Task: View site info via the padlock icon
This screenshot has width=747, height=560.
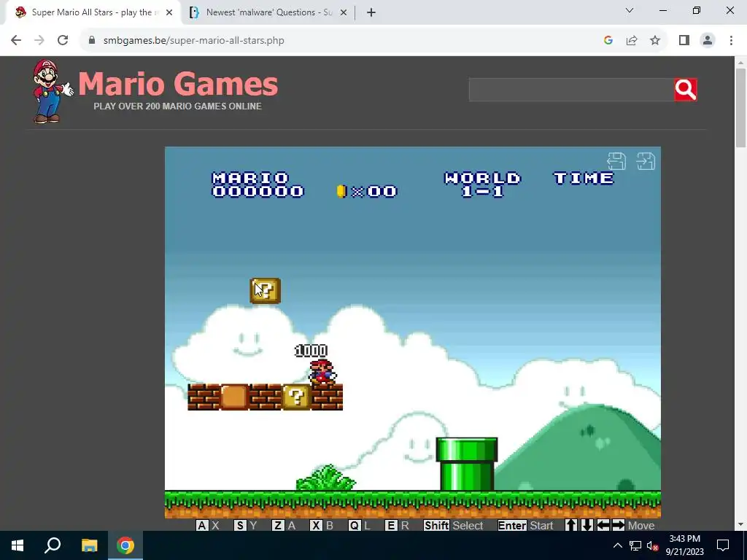Action: pos(92,41)
